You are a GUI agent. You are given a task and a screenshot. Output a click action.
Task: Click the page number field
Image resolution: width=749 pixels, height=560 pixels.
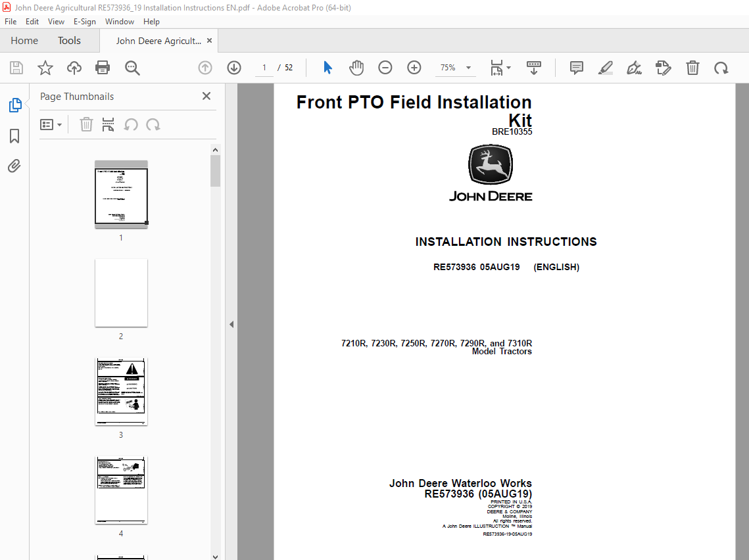[264, 68]
